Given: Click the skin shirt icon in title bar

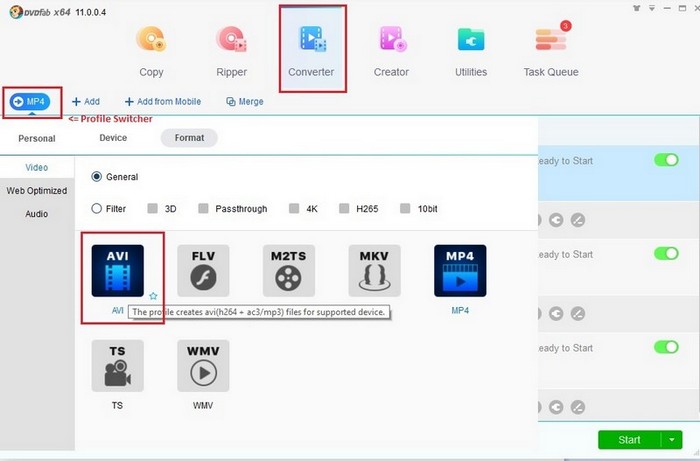Looking at the screenshot, I should coord(637,8).
